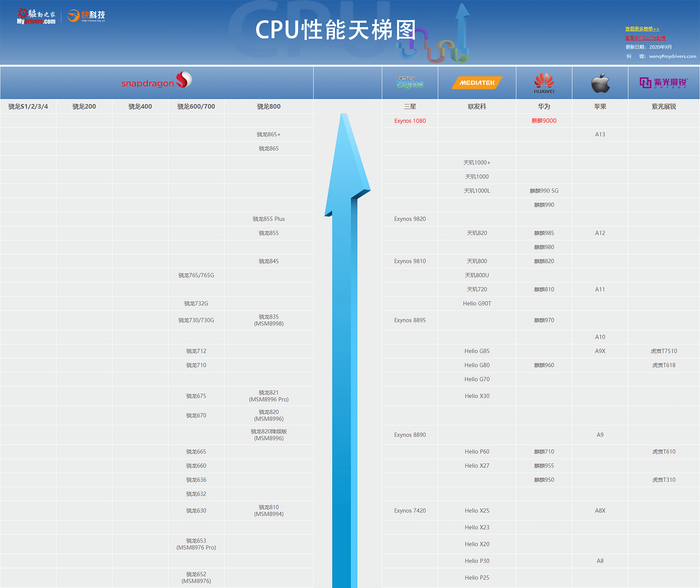This screenshot has width=700, height=588.
Task: Click the Helio G90T cell
Action: tap(477, 303)
